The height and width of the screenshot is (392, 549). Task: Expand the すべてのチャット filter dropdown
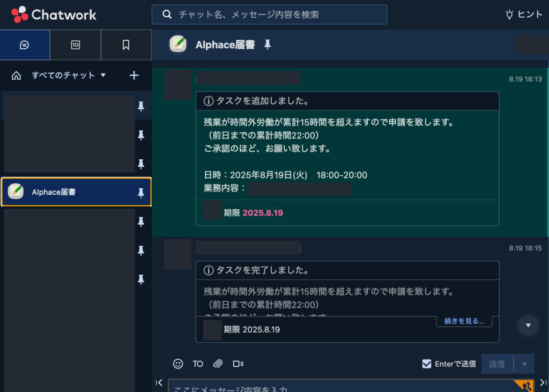69,75
